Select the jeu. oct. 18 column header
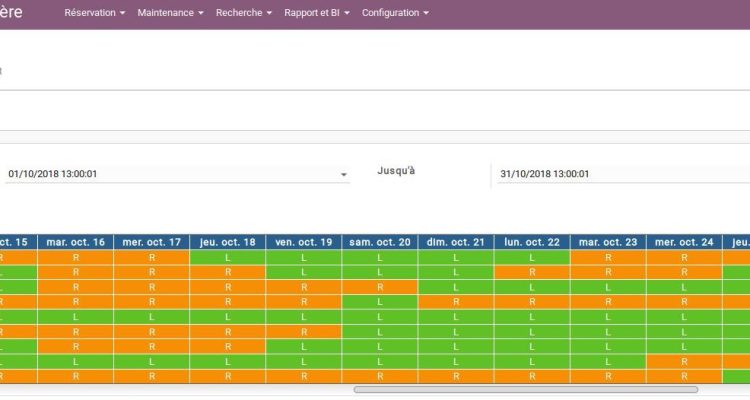 pos(228,242)
